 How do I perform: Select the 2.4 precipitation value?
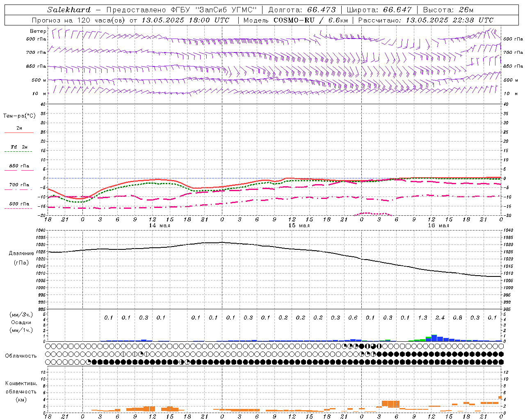(440, 317)
